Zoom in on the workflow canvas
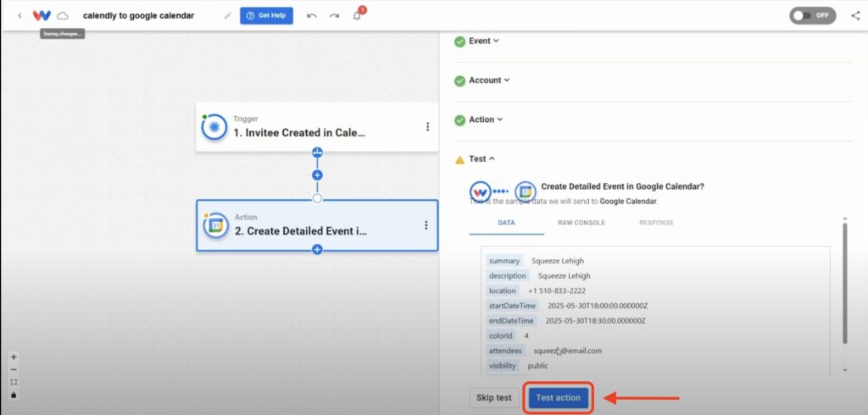868x415 pixels. (14, 357)
